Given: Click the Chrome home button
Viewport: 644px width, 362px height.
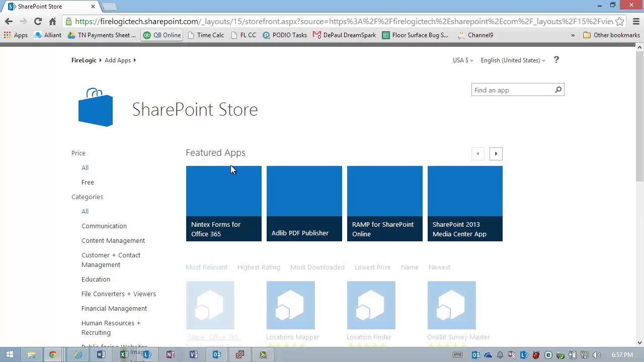Looking at the screenshot, I should pyautogui.click(x=53, y=22).
